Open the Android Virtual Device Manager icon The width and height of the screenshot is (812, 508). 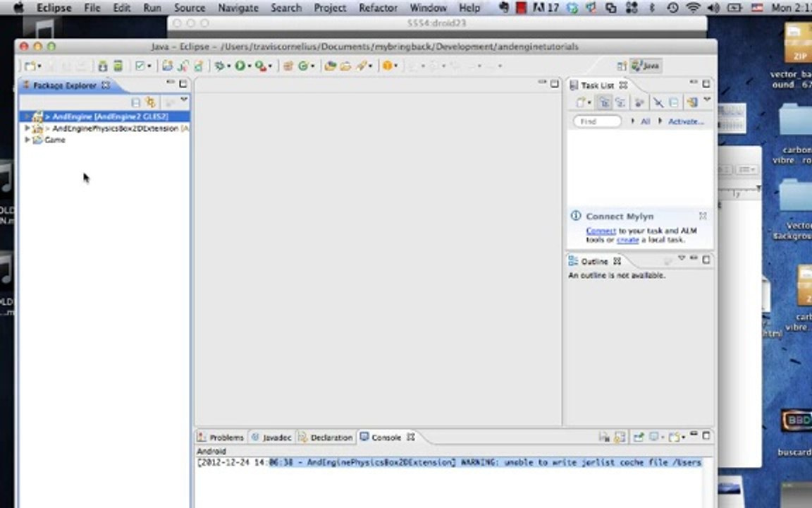118,66
